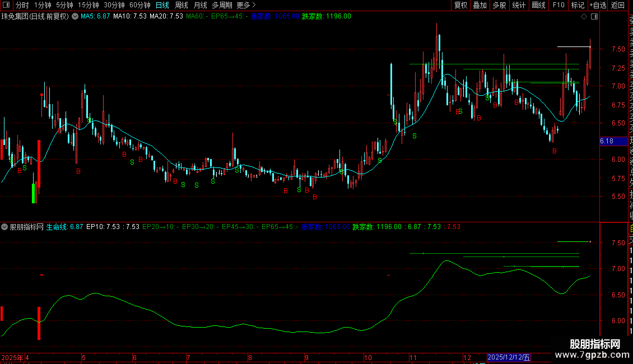Open the 统计 statistics tool
This screenshot has width=633, height=364.
tap(519, 5)
